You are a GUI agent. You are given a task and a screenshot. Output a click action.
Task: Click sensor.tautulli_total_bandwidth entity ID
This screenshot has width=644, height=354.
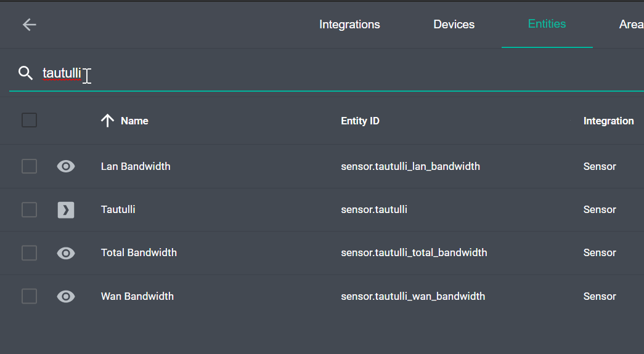point(414,252)
